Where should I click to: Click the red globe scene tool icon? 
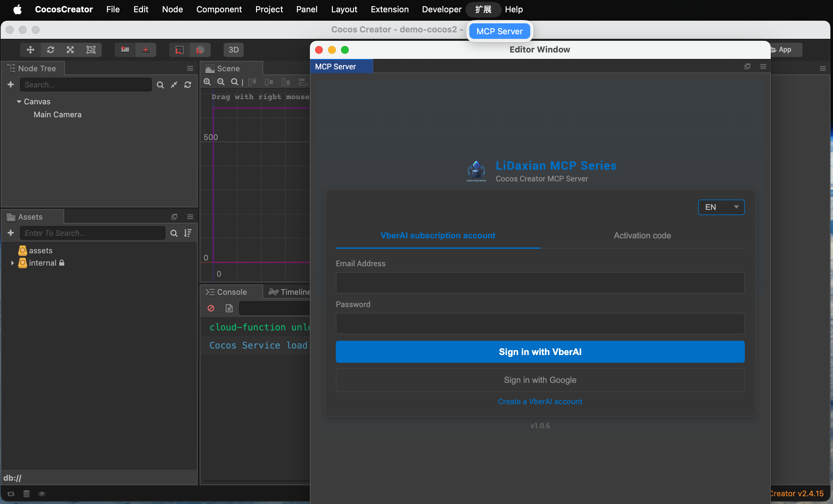pos(200,50)
